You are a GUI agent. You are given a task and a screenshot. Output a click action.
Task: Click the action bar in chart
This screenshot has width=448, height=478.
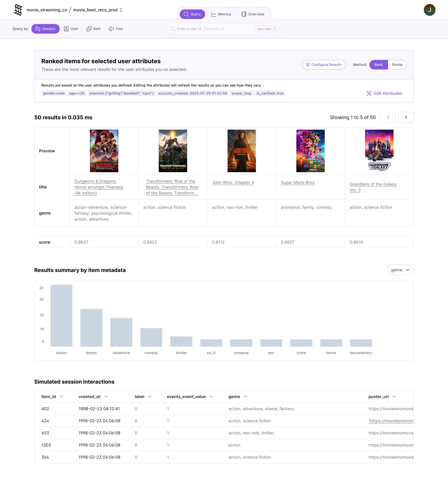(x=61, y=315)
